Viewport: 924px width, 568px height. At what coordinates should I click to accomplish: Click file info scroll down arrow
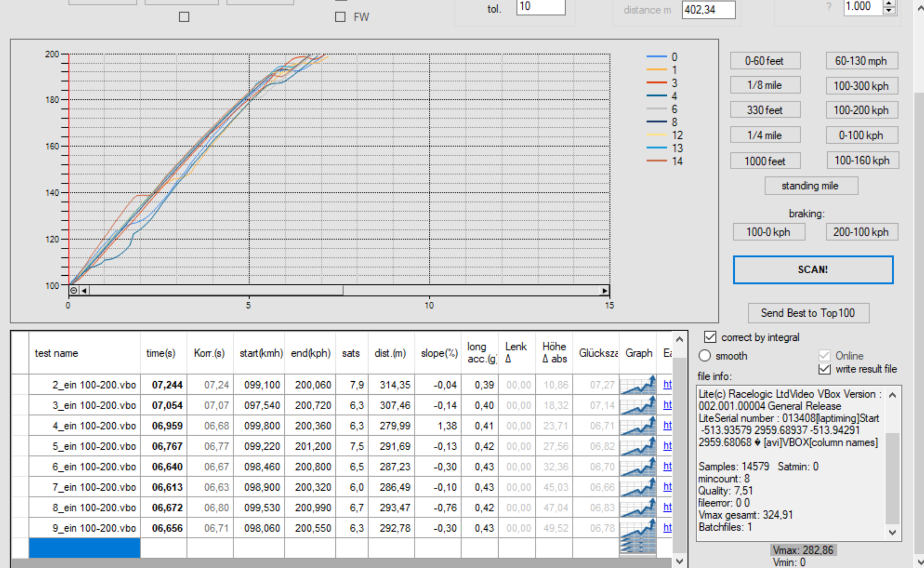click(x=893, y=532)
